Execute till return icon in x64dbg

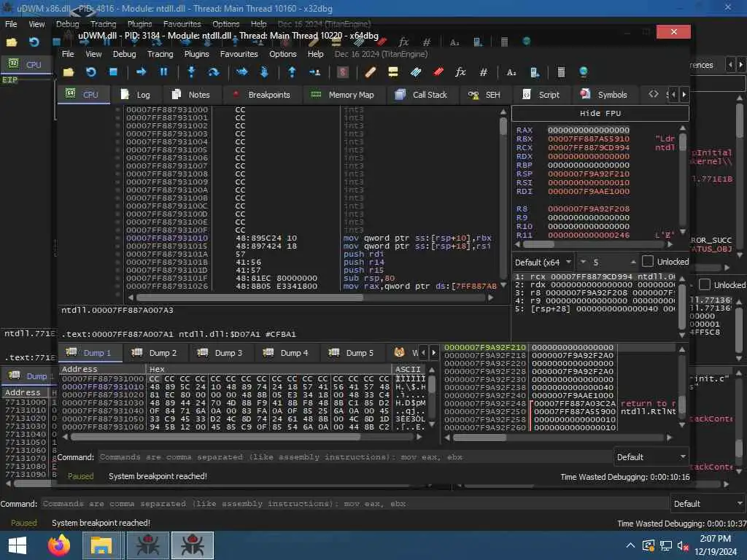[x=292, y=72]
